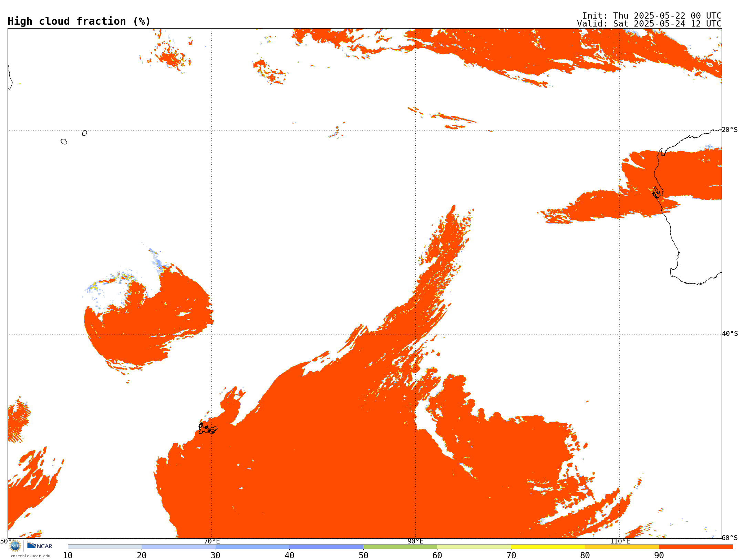Click the 90°E longitude label
Screen dimensions: 744x560
point(415,541)
